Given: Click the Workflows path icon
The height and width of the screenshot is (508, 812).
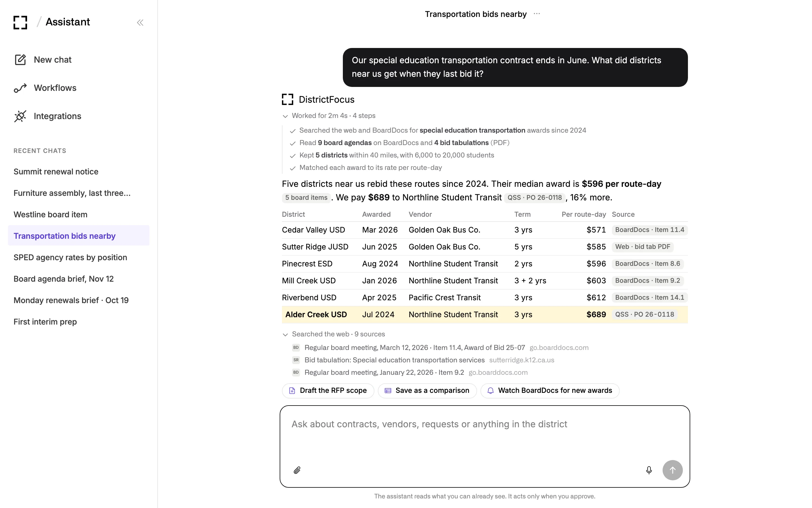Looking at the screenshot, I should 20,88.
